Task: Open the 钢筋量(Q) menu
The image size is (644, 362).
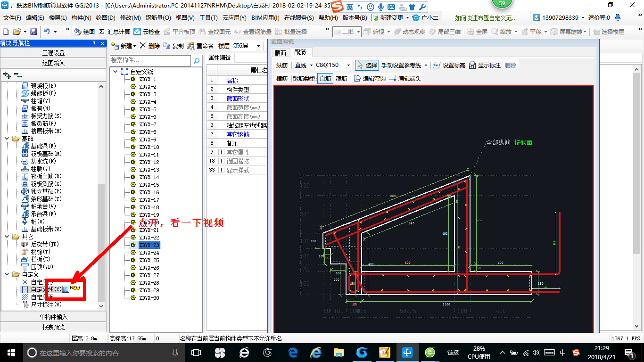Action: tap(158, 18)
